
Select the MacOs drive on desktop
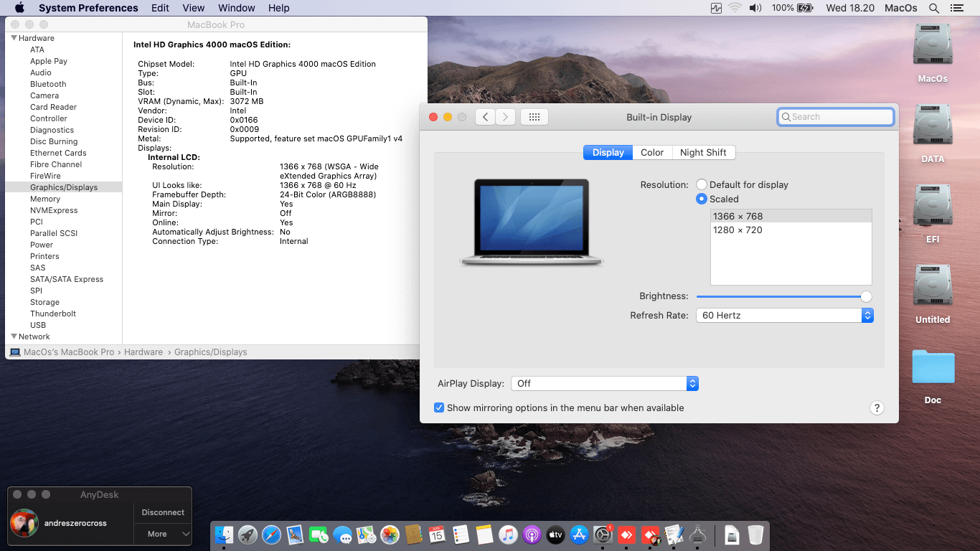tap(933, 54)
